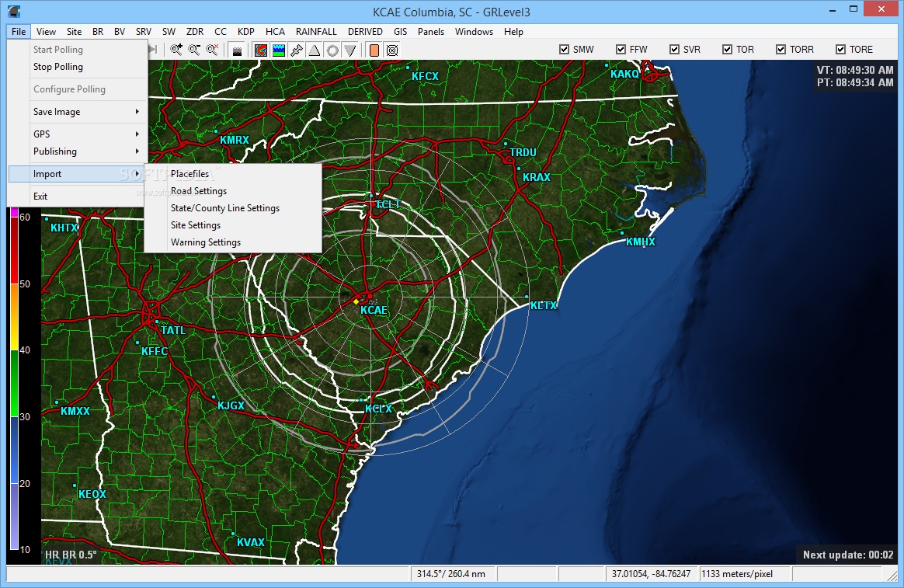Click the reset zoom magnifier icon
904x588 pixels.
[x=211, y=50]
